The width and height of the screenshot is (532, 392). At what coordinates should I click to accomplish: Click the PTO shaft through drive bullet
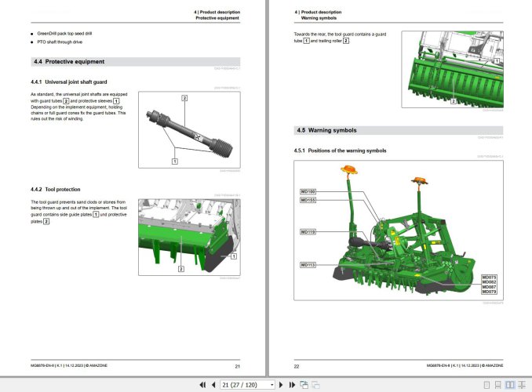tap(60, 42)
